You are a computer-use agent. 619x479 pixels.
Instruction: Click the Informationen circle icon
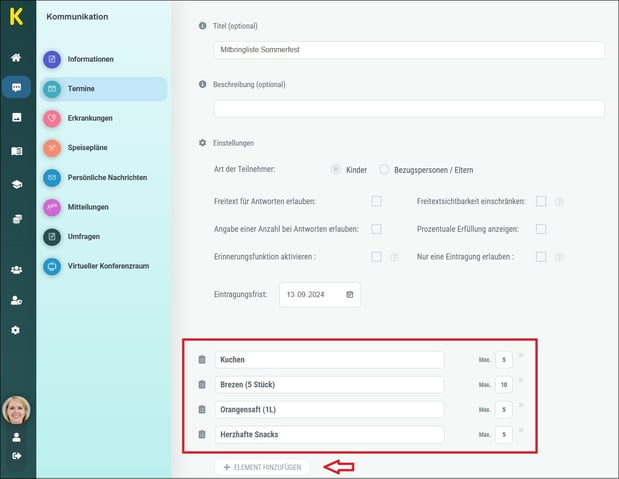(x=52, y=59)
